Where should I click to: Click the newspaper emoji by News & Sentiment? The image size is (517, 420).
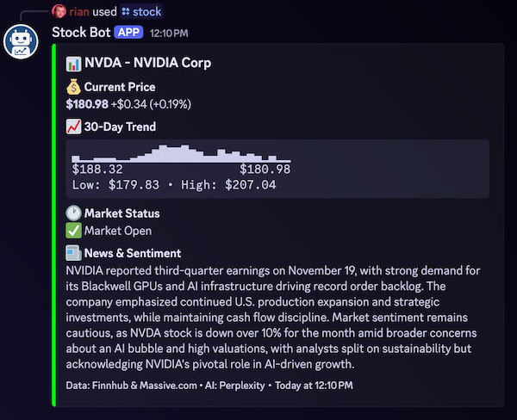[x=73, y=253]
